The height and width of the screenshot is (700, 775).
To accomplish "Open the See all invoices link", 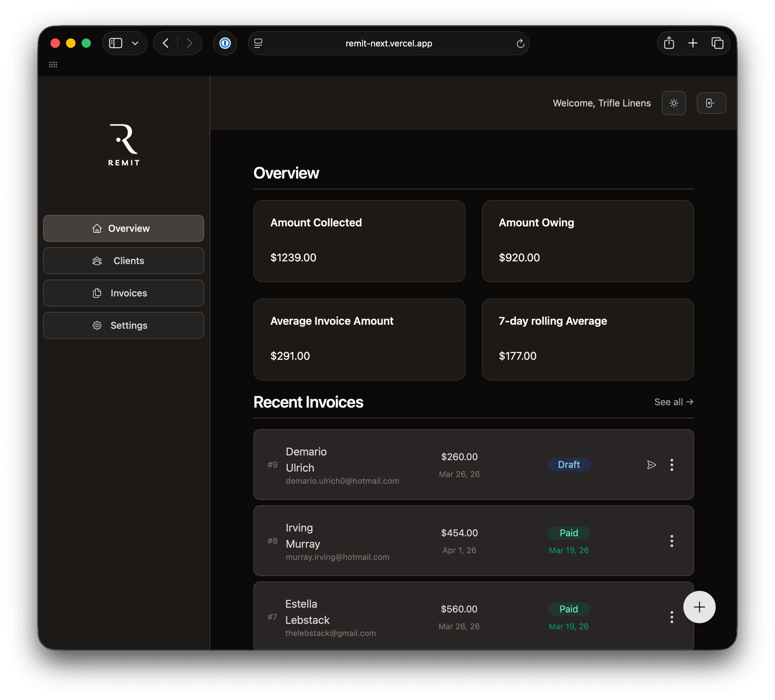I will tap(674, 402).
